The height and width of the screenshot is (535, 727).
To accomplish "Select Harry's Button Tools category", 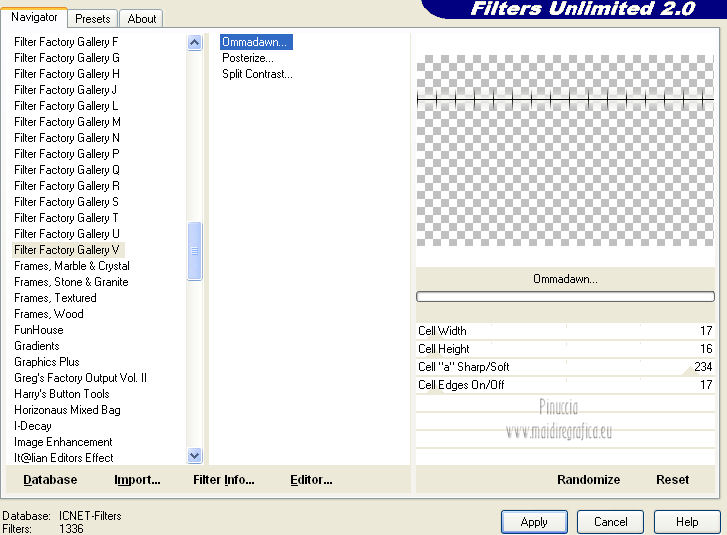I will [x=62, y=394].
